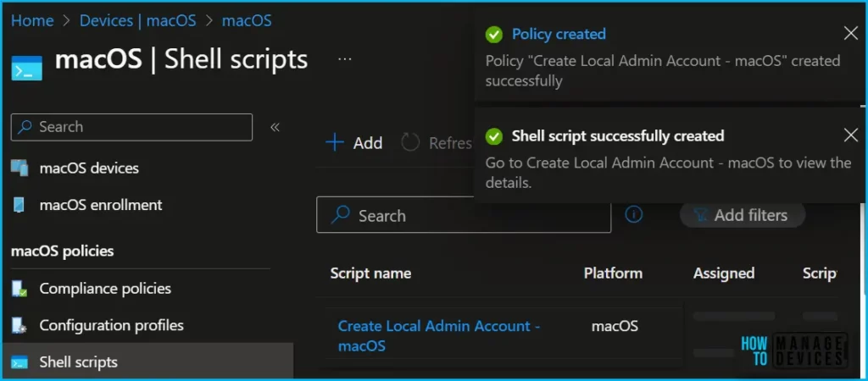Open the Home breadcrumb link
The image size is (868, 381).
pos(32,21)
